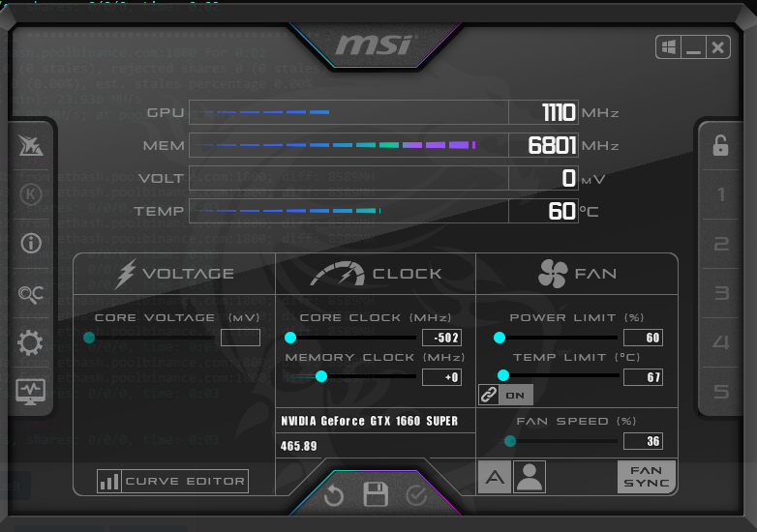Screen dimensions: 757x532
Task: Click the TEMP bar graph
Action: (x=348, y=211)
